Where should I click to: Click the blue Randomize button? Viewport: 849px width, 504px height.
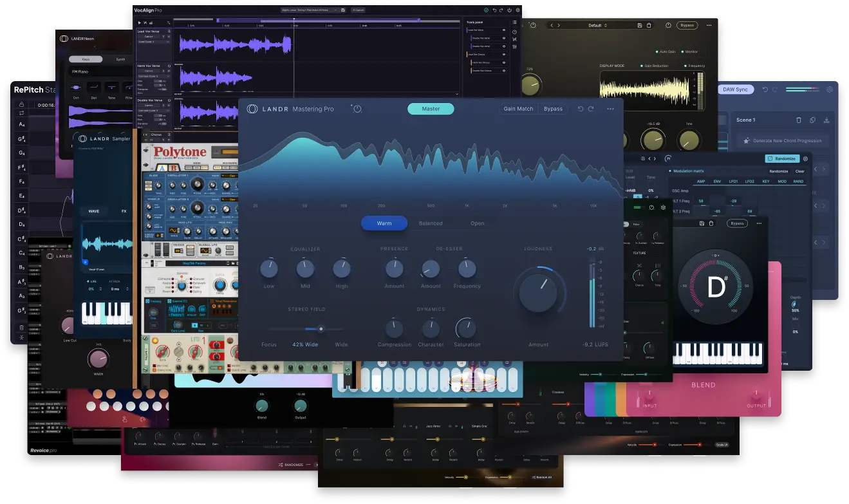781,158
